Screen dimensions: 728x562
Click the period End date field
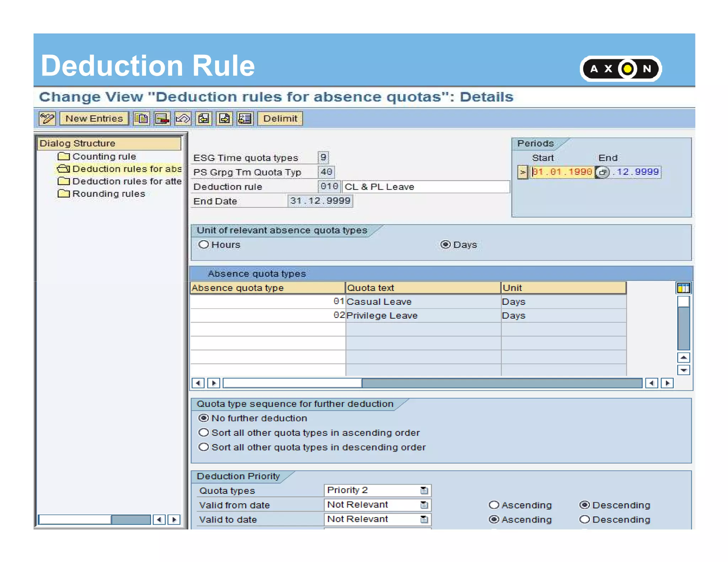[636, 172]
